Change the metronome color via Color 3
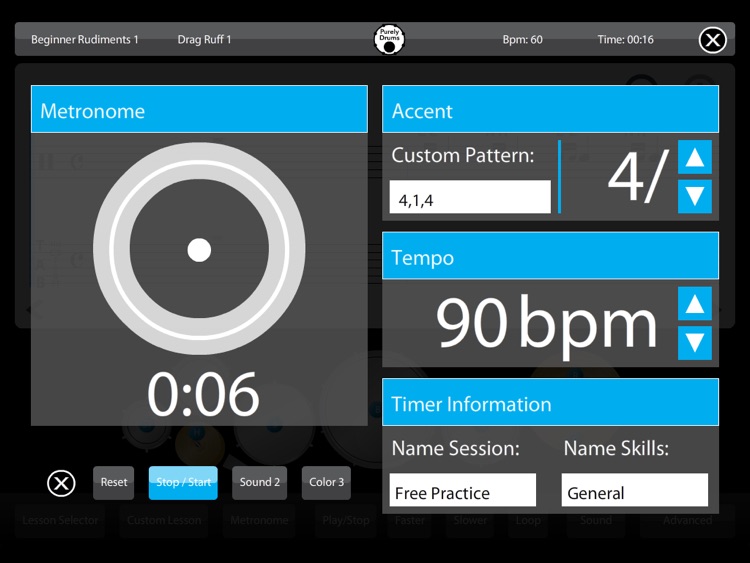Viewport: 750px width, 563px height. point(326,483)
